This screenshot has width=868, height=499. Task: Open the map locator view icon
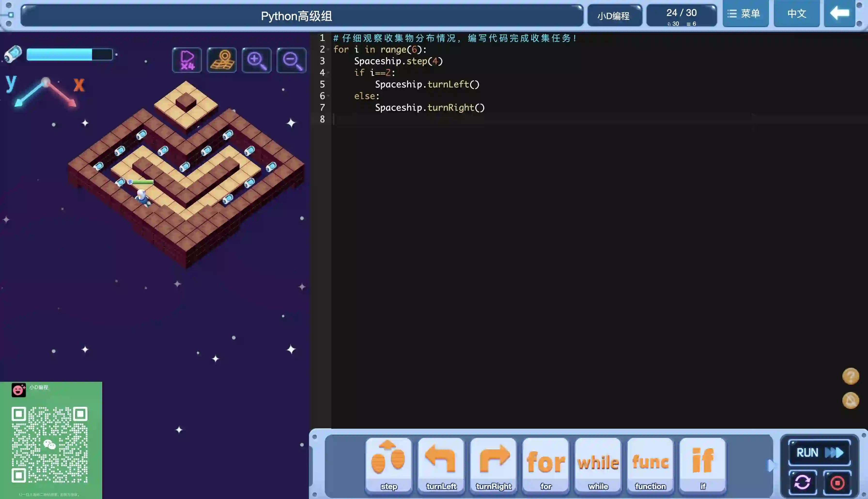222,60
